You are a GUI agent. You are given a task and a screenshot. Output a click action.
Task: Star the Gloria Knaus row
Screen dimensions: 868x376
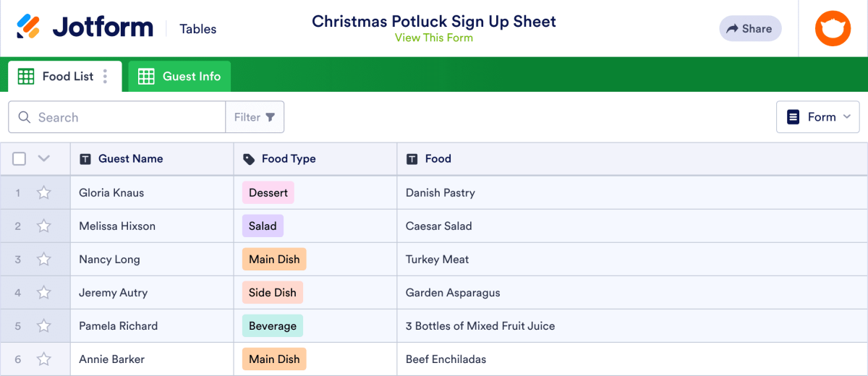pyautogui.click(x=44, y=192)
